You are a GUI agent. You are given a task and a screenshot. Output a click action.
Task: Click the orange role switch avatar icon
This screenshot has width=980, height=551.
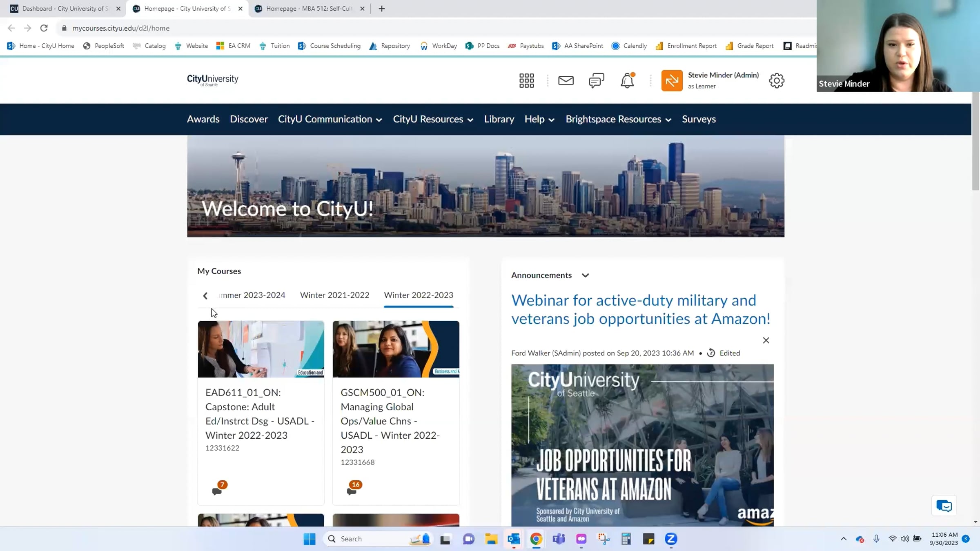672,80
